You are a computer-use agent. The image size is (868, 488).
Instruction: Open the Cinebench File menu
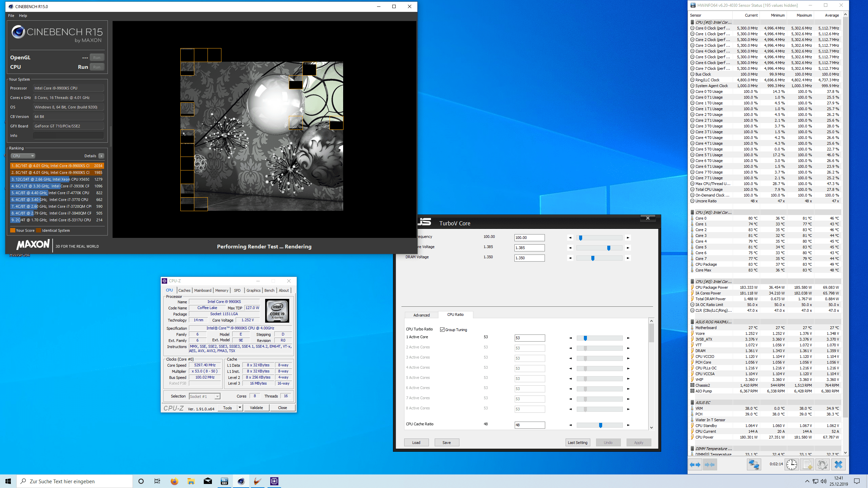(11, 16)
